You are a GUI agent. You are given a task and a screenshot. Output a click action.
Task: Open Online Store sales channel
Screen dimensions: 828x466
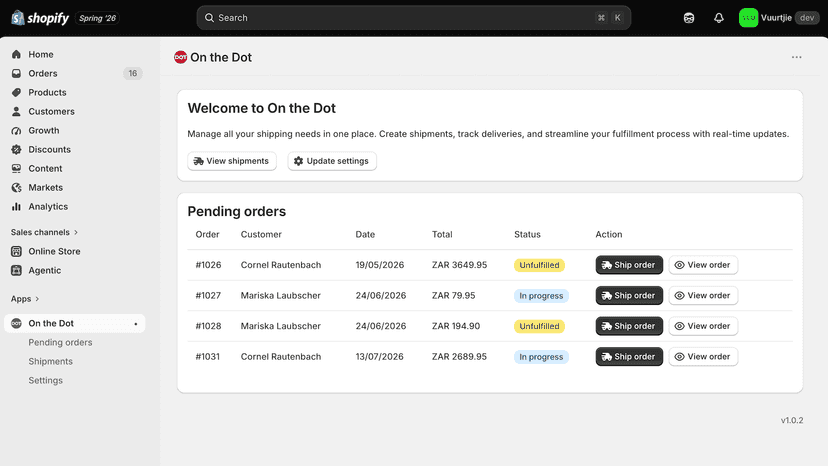[74, 251]
